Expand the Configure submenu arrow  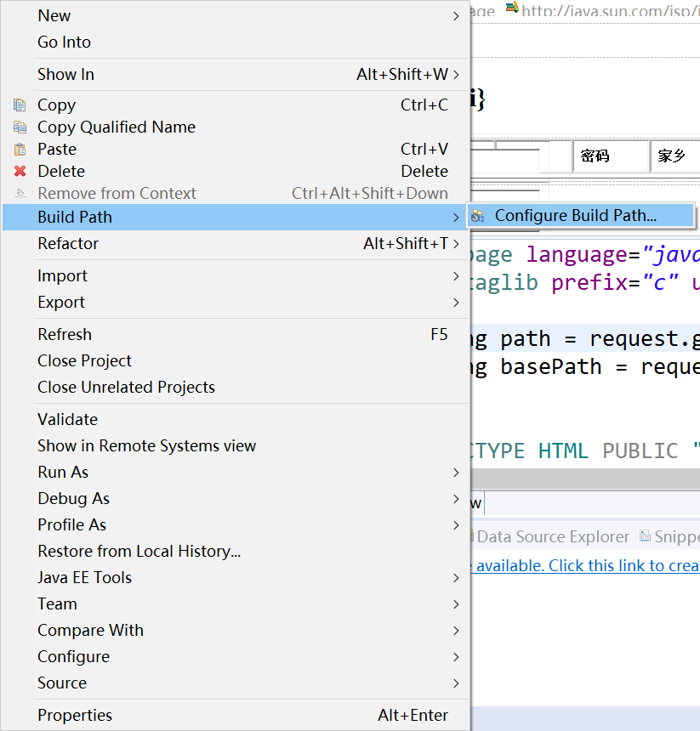point(456,657)
